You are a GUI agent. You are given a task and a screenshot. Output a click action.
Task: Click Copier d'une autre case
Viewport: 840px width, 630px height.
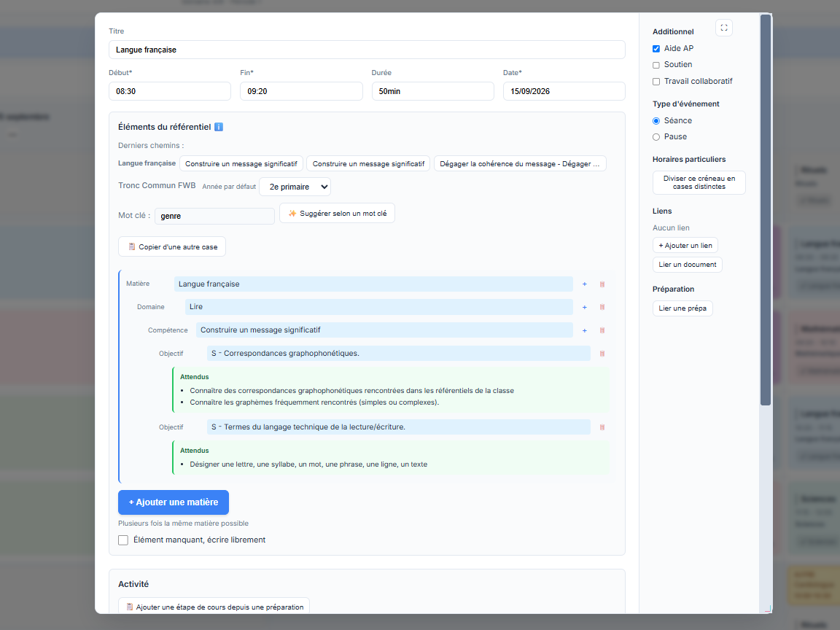(x=172, y=247)
